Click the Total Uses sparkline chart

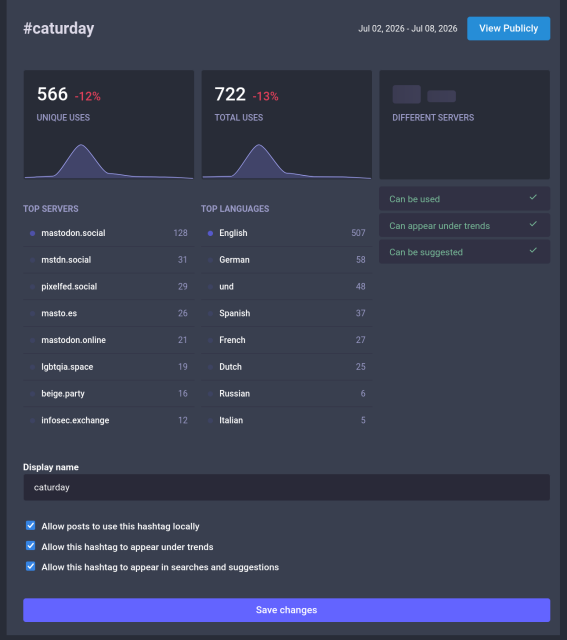287,161
